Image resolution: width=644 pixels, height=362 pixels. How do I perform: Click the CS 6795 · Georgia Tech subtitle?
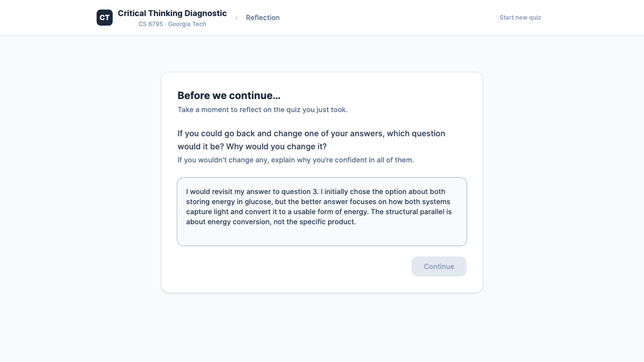pos(172,24)
